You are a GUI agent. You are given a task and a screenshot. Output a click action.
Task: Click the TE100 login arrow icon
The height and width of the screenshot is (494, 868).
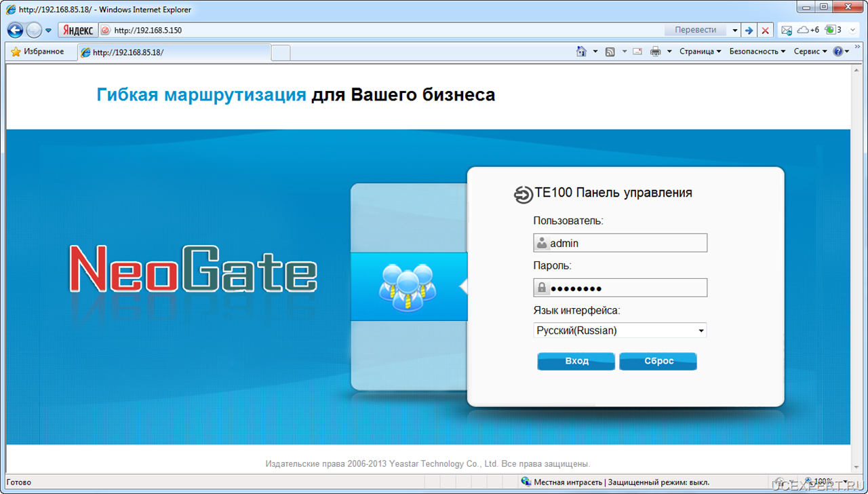point(524,195)
